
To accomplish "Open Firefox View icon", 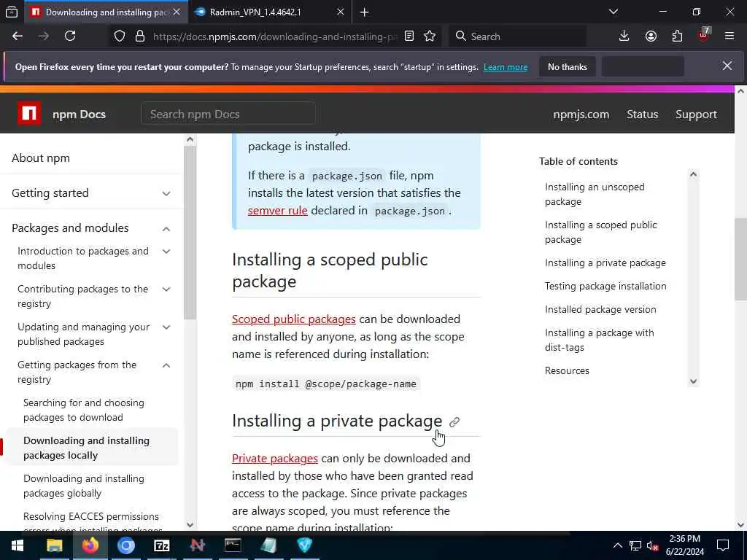I will (x=12, y=12).
